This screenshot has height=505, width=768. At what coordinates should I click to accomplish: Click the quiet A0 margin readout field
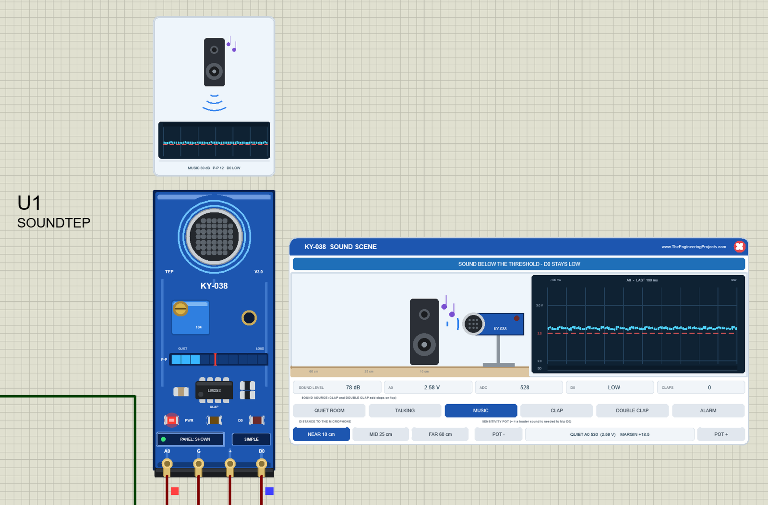pos(610,434)
